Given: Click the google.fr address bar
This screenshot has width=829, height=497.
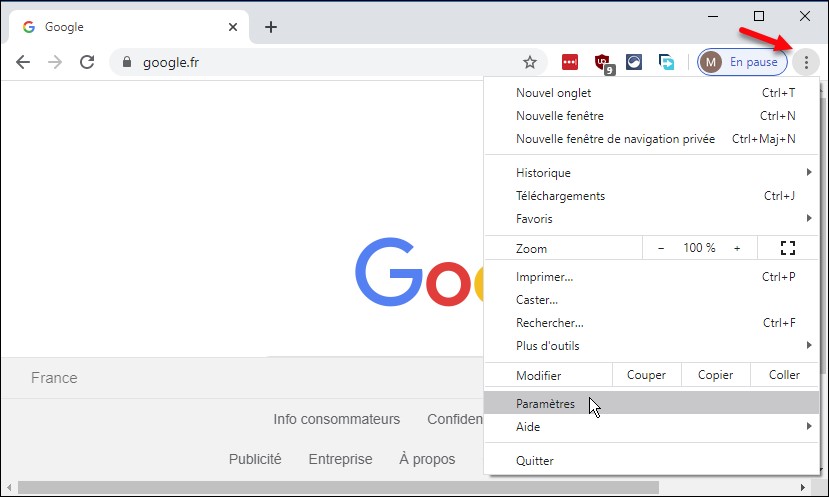Looking at the screenshot, I should coord(320,62).
